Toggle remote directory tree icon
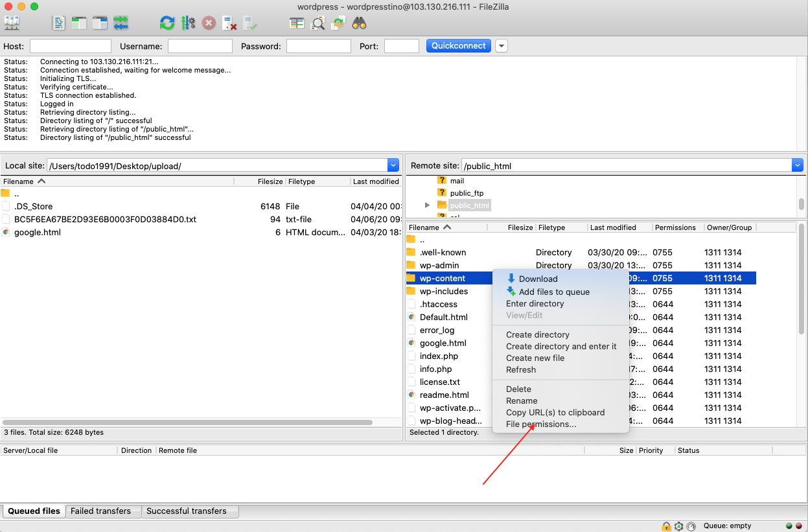 coord(100,24)
